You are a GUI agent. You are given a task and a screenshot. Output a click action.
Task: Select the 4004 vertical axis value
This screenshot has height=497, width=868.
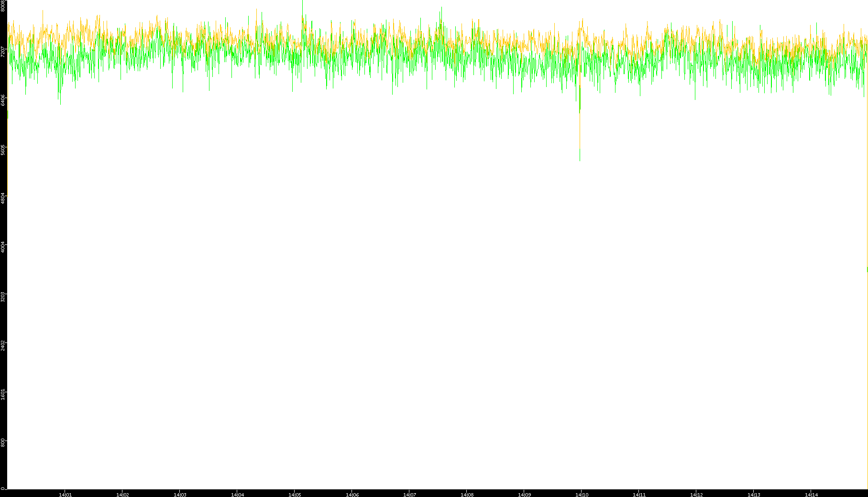coord(3,247)
